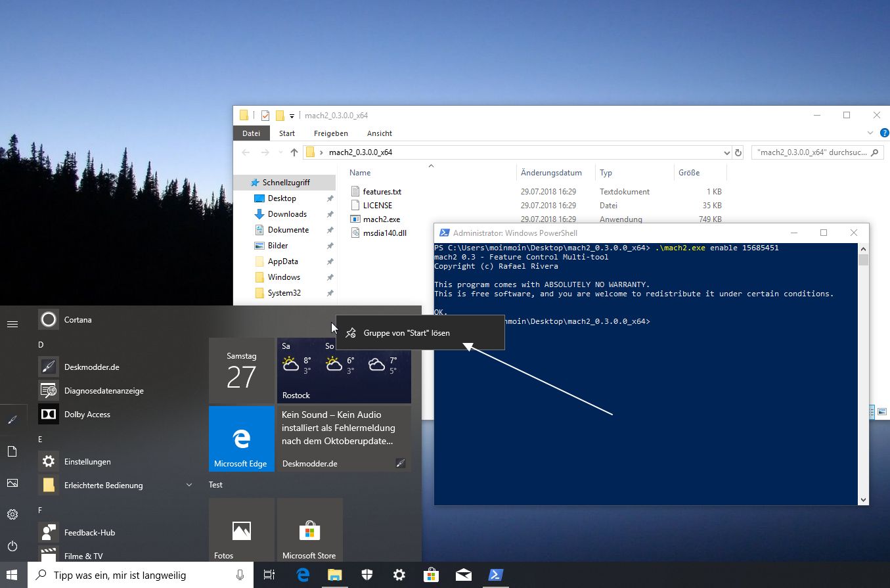This screenshot has height=588, width=890.
Task: Open System32 in the navigation pane
Action: [284, 293]
